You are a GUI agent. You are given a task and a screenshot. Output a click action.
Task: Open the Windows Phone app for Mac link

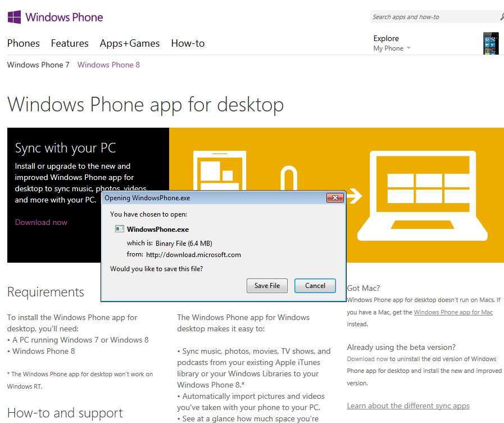click(453, 312)
